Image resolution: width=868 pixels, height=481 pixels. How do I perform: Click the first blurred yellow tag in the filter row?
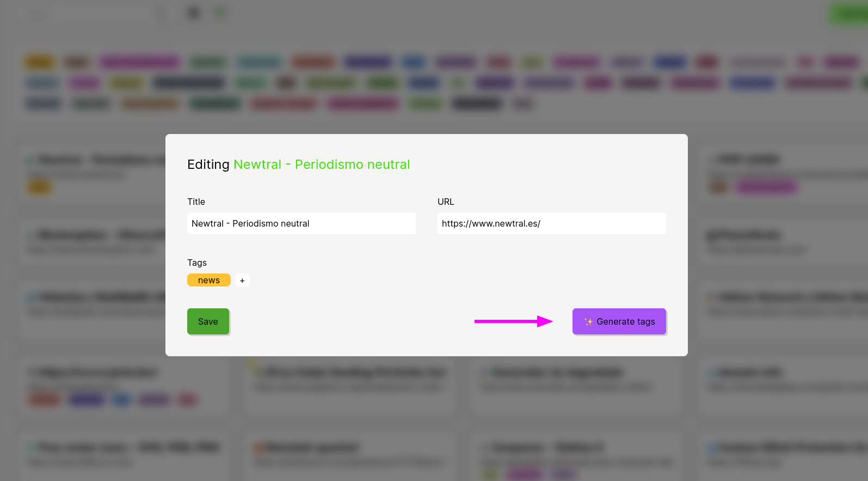(x=39, y=62)
